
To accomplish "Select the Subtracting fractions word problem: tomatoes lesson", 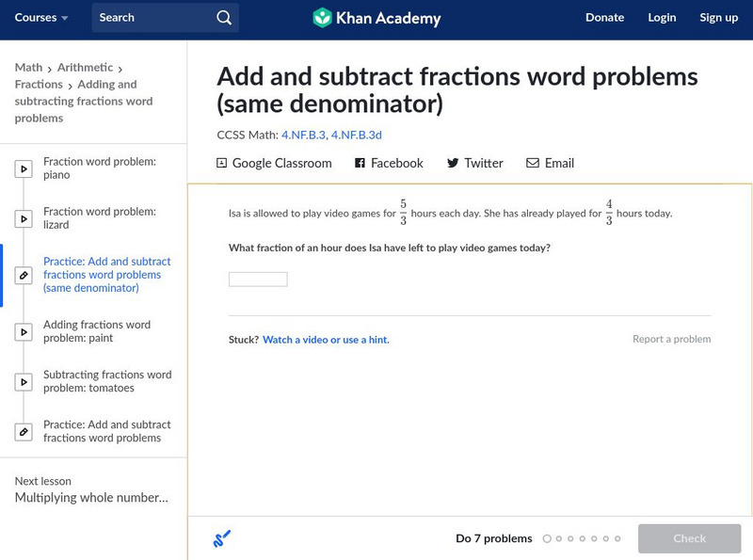I will (106, 381).
